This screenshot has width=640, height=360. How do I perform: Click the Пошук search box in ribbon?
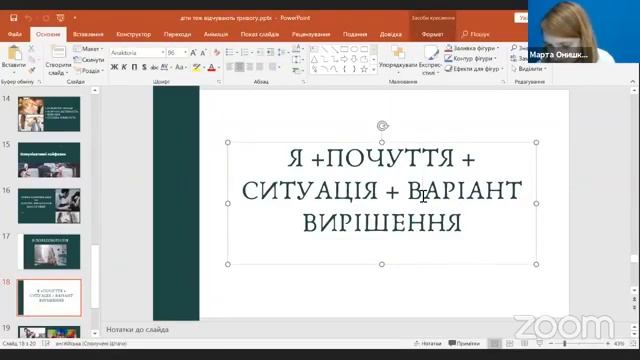tap(476, 34)
